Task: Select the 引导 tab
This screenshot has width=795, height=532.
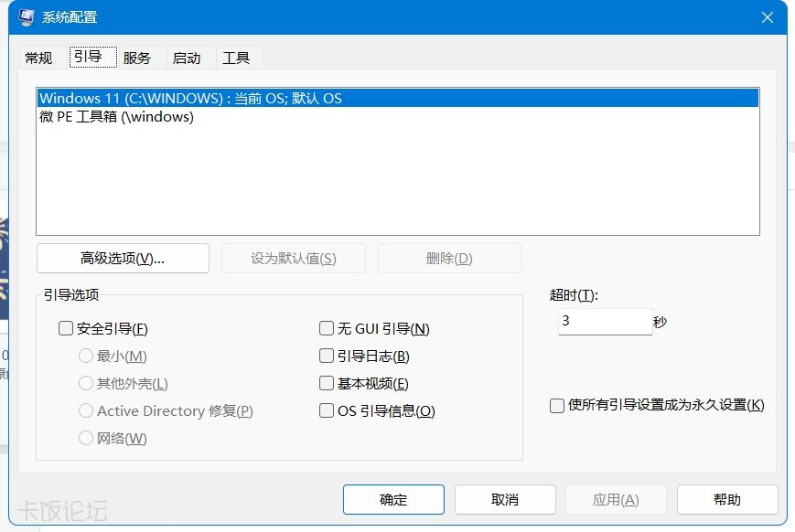Action: pos(92,57)
